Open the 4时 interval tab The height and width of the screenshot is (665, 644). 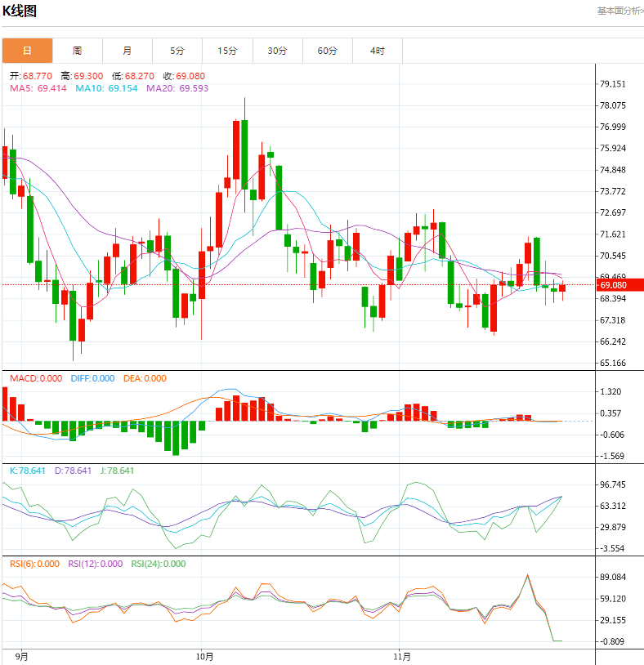pos(378,51)
